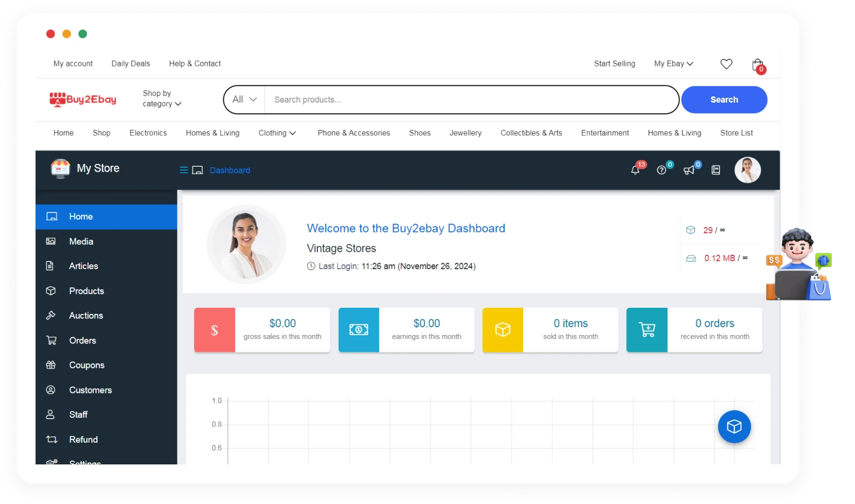Open the All category dropdown in search
The height and width of the screenshot is (504, 855).
point(244,99)
